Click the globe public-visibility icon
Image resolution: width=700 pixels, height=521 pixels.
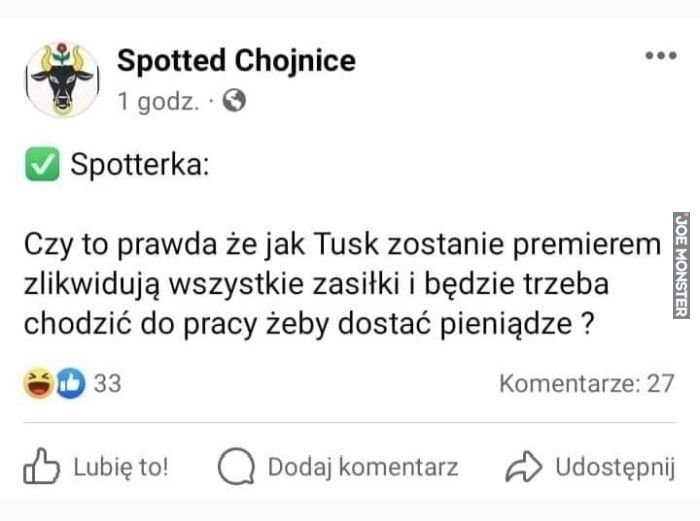(x=233, y=101)
